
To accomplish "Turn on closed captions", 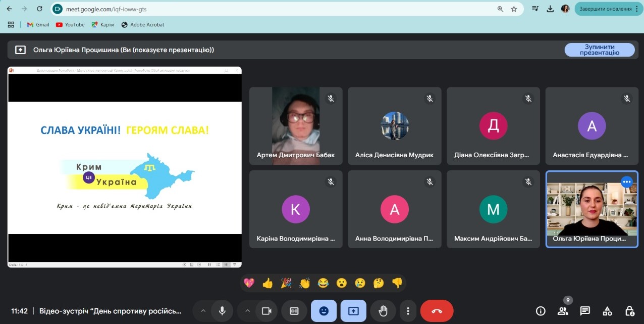I will point(294,311).
